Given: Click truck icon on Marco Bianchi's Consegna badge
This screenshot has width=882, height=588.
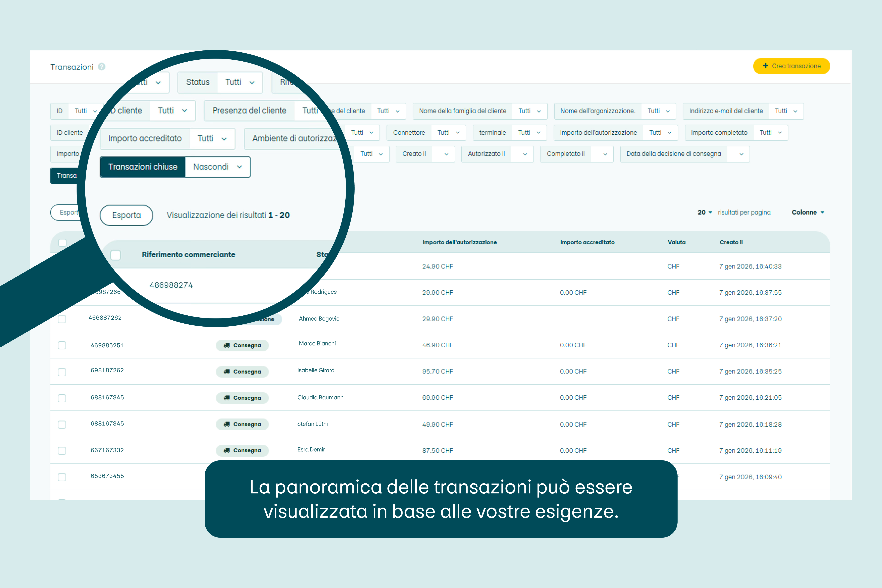Looking at the screenshot, I should coord(226,345).
